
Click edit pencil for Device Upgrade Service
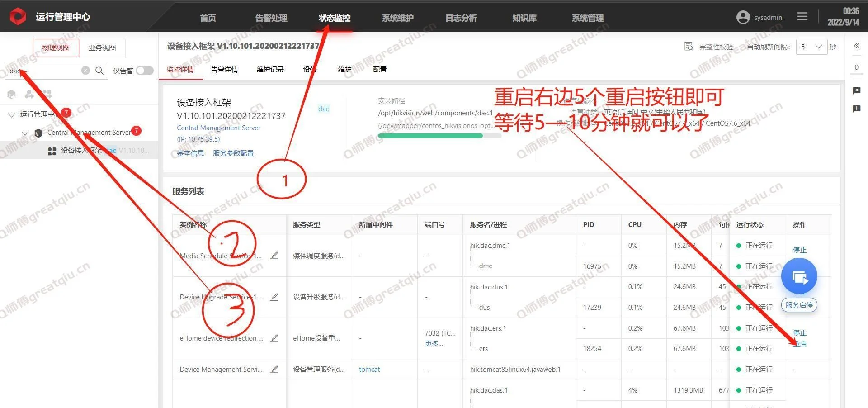tap(274, 297)
